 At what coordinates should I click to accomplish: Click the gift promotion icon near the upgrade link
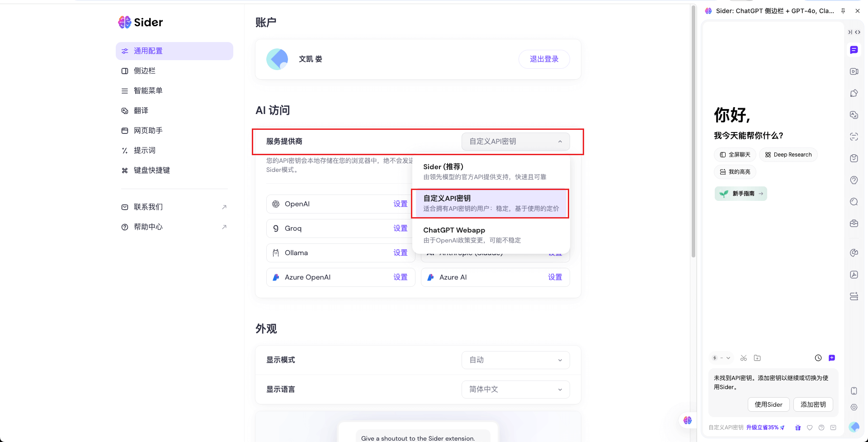[x=798, y=428]
